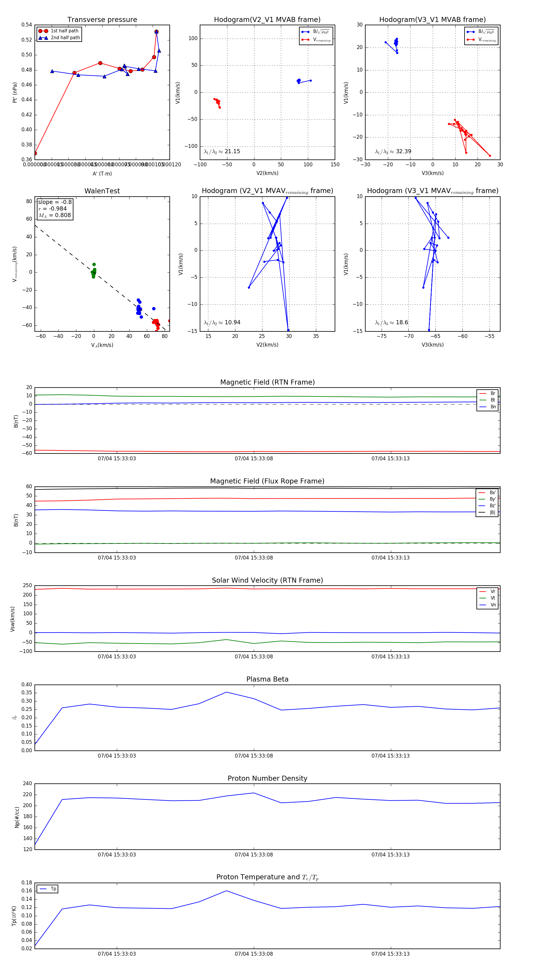
Task: Click the By' legend entry in Flux Rope panel
Action: 492,499
